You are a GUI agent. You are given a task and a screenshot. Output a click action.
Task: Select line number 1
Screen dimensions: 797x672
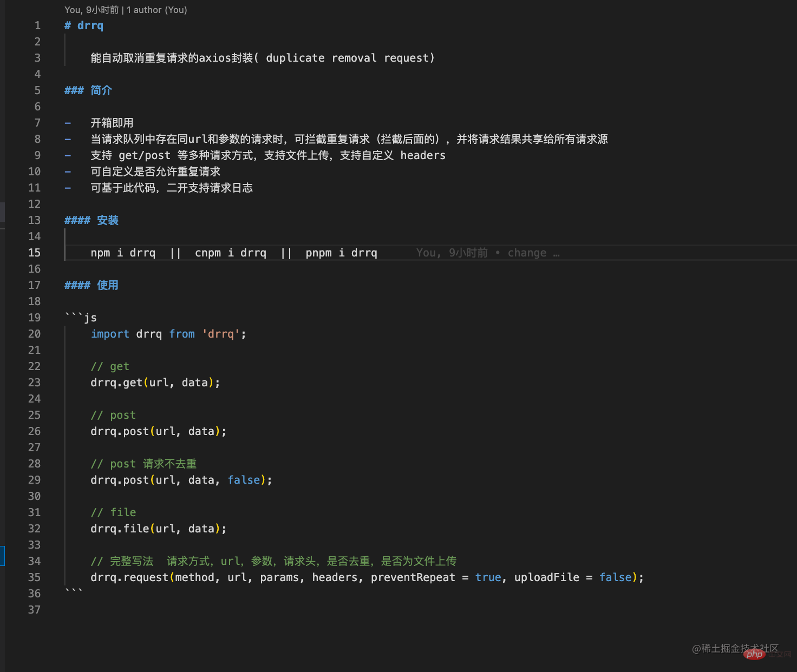tap(37, 25)
